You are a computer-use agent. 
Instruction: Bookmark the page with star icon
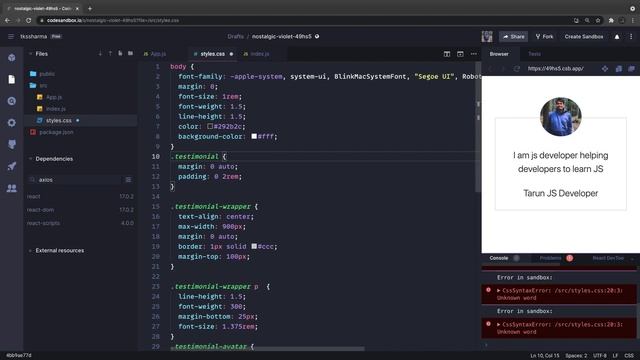click(598, 20)
